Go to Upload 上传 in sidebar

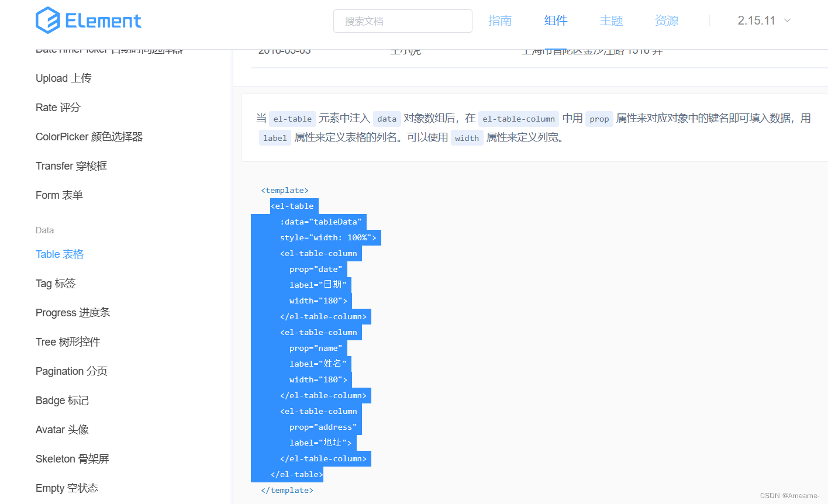(x=64, y=78)
